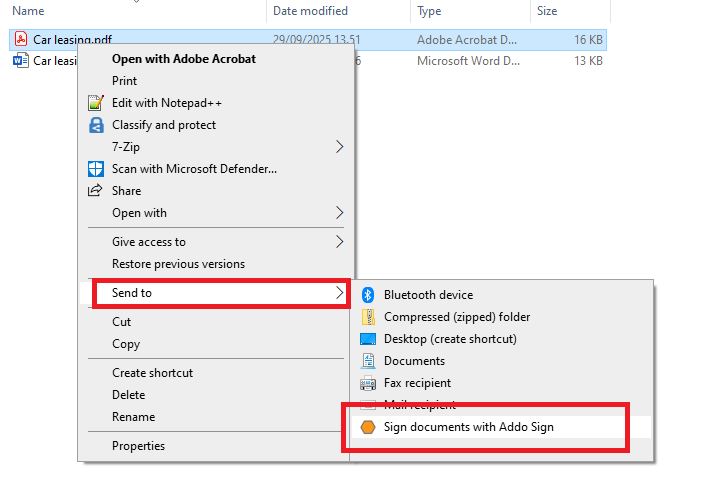The image size is (711, 504).
Task: Click the Desktop shortcut icon
Action: (367, 339)
